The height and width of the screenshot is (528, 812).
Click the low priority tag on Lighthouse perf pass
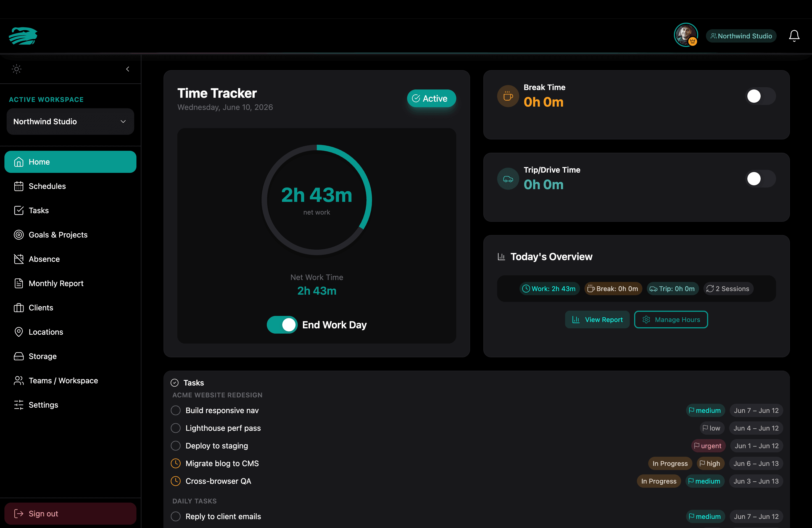pyautogui.click(x=712, y=428)
